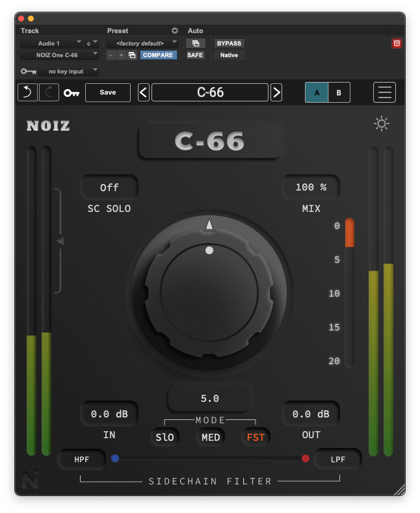Open the factory default preset dropdown
The height and width of the screenshot is (513, 420).
pyautogui.click(x=142, y=43)
